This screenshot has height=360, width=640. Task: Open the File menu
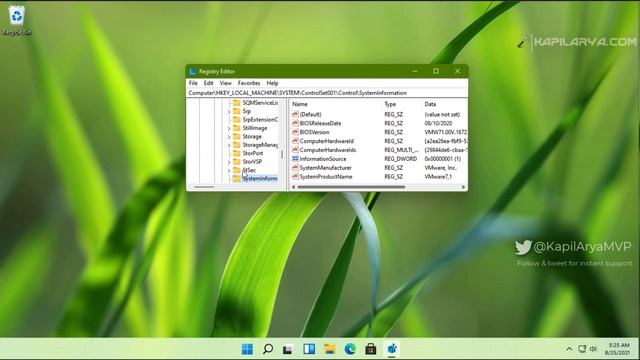[193, 83]
